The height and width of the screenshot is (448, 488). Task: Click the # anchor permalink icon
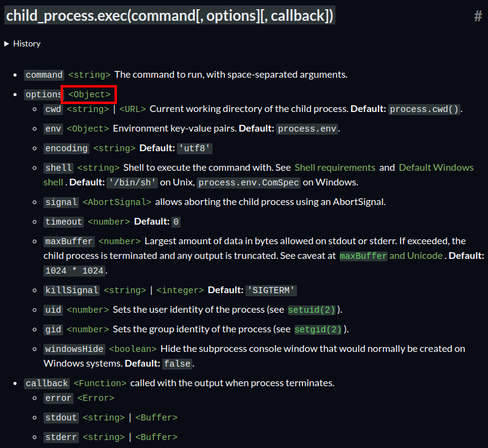[478, 17]
